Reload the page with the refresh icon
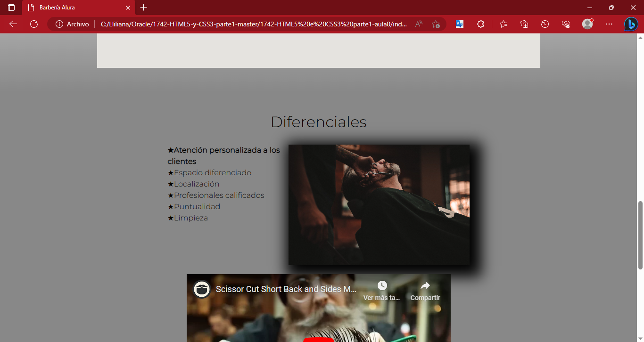Image resolution: width=644 pixels, height=342 pixels. [x=34, y=24]
